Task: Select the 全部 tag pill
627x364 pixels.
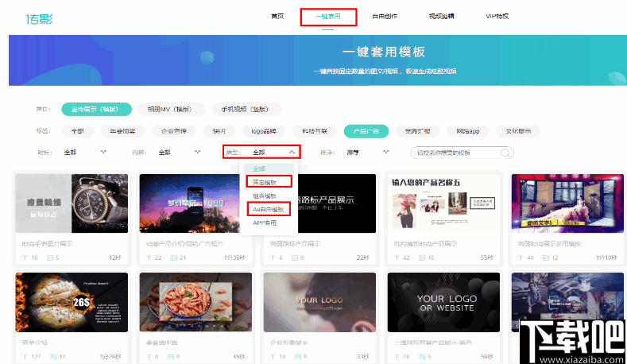Action: [x=78, y=131]
